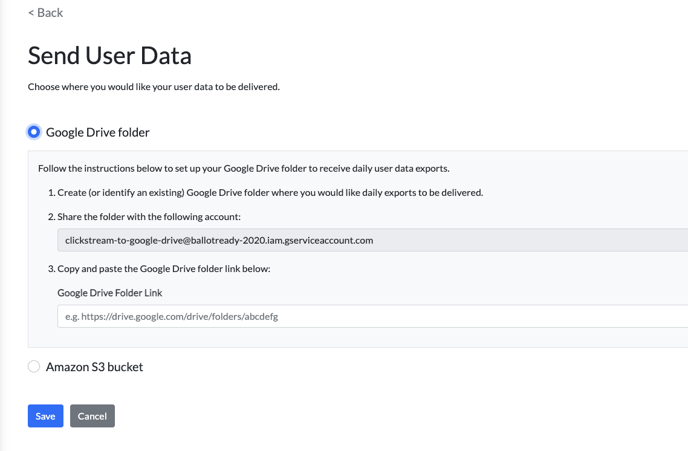Image resolution: width=688 pixels, height=451 pixels.
Task: Save the user data delivery settings
Action: [x=45, y=416]
